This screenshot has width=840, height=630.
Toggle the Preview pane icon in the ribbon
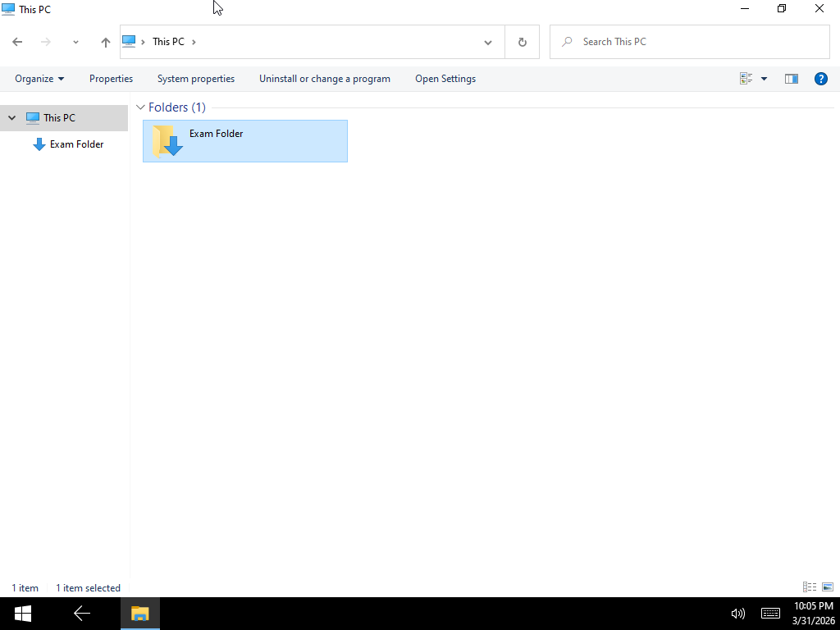pyautogui.click(x=791, y=78)
